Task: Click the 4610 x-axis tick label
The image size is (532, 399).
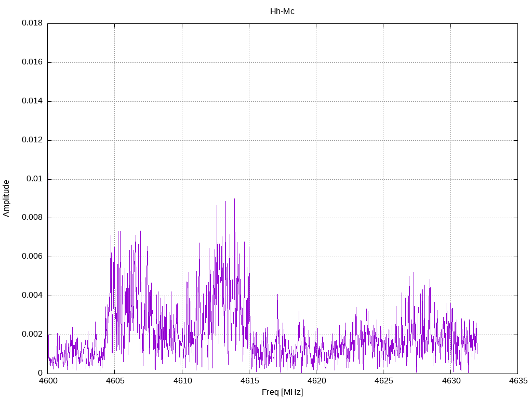Action: click(x=182, y=381)
